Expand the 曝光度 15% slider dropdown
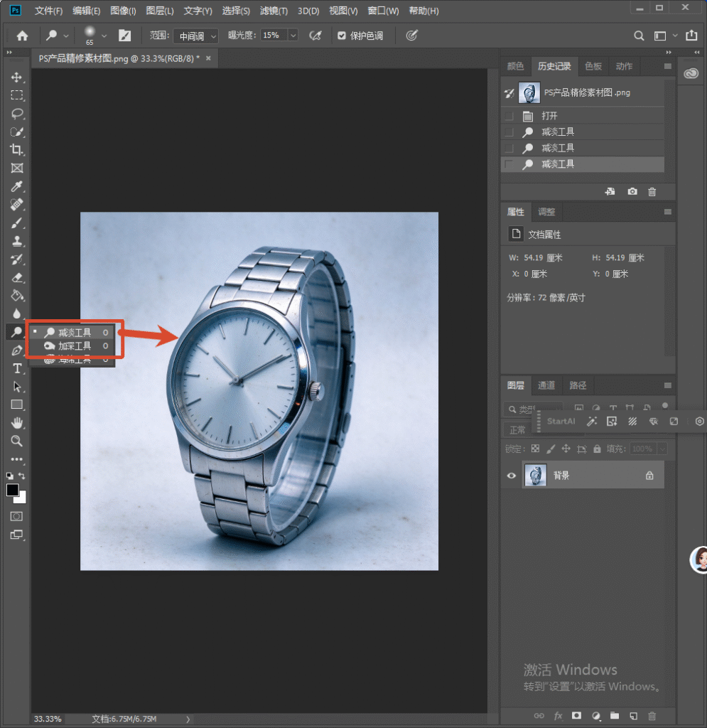The width and height of the screenshot is (707, 728). [293, 36]
